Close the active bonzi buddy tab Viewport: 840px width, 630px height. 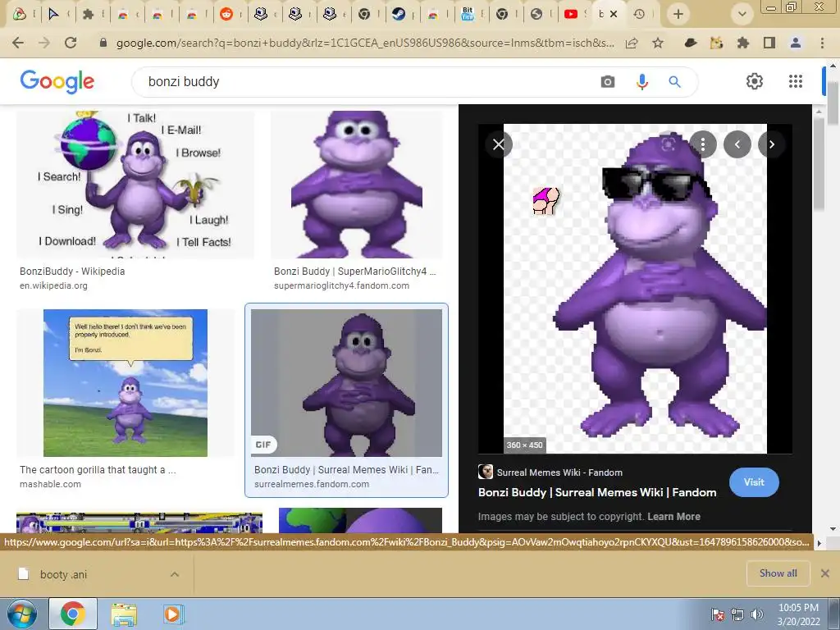coord(614,14)
